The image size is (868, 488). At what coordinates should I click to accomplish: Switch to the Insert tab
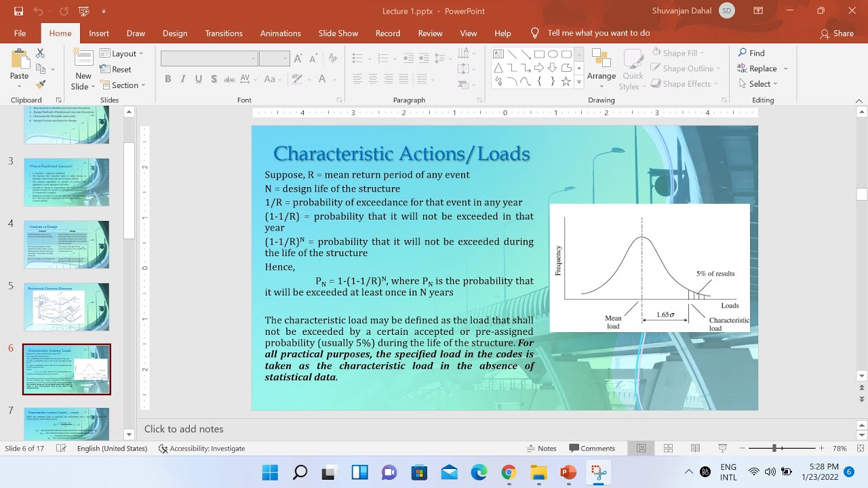(x=99, y=33)
